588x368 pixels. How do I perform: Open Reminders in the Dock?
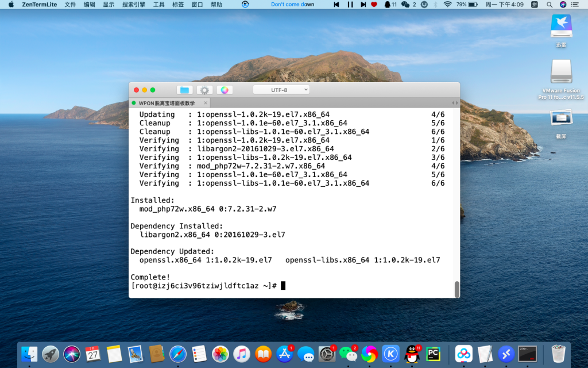pos(199,354)
